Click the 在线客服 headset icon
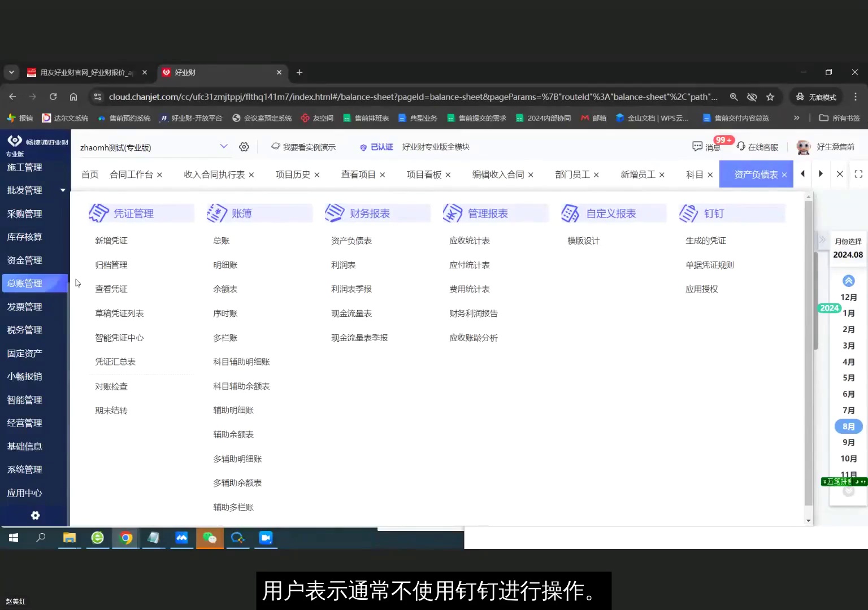Viewport: 868px width, 610px height. (x=740, y=146)
